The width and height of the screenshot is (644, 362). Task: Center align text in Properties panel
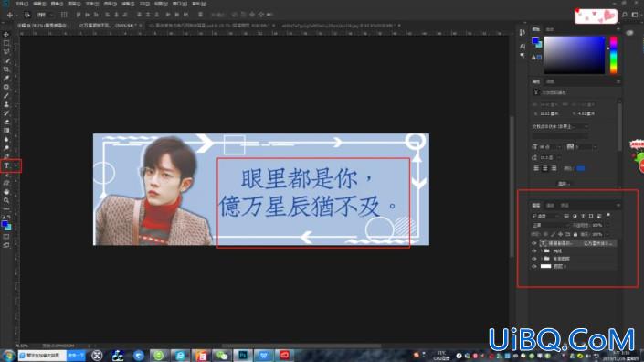point(545,168)
